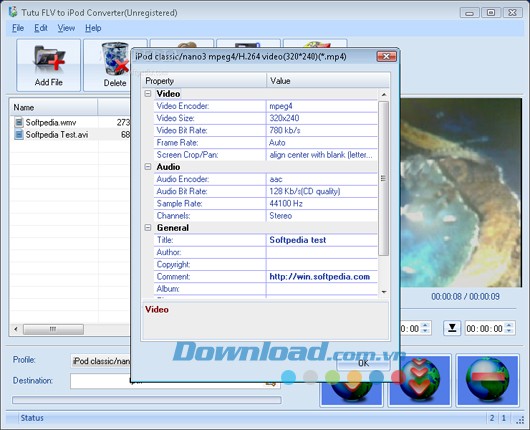Image resolution: width=530 pixels, height=430 pixels.
Task: Increase the start time with the stepper
Action: pyautogui.click(x=426, y=325)
